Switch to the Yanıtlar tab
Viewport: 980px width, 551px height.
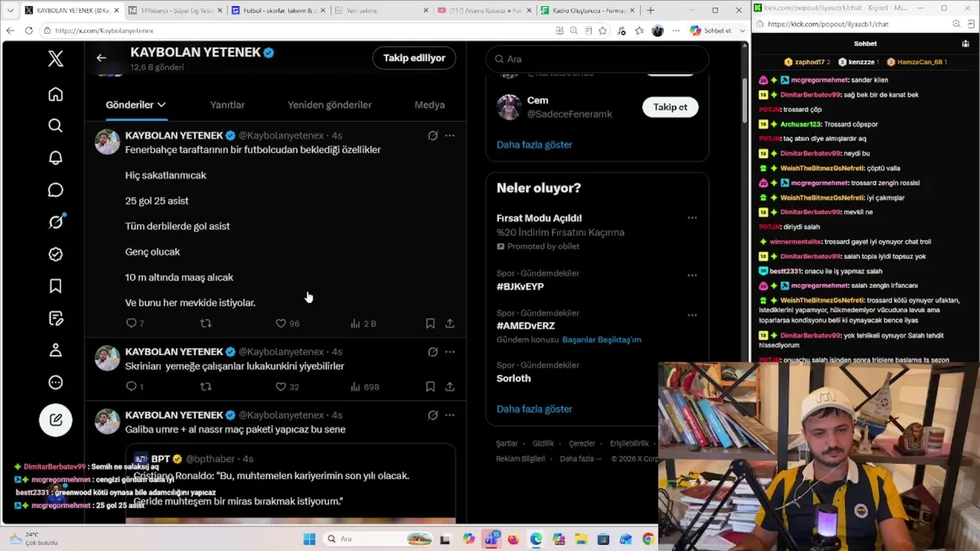click(x=227, y=105)
